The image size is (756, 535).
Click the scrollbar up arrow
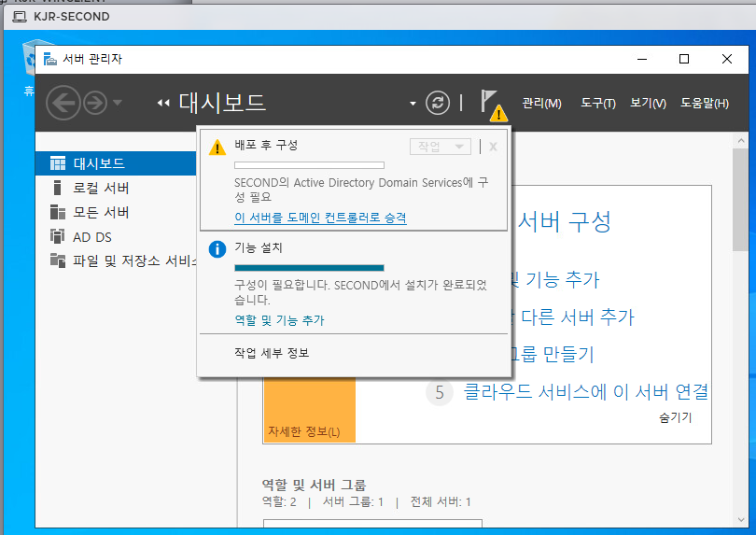(x=740, y=141)
